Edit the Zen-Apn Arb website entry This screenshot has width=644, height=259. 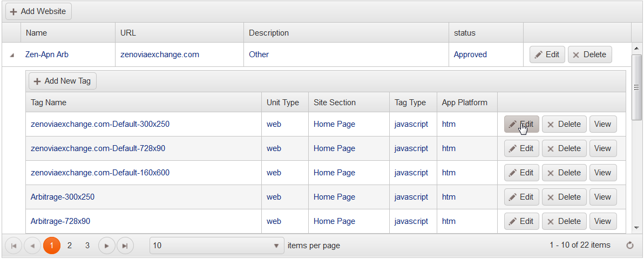pyautogui.click(x=547, y=54)
